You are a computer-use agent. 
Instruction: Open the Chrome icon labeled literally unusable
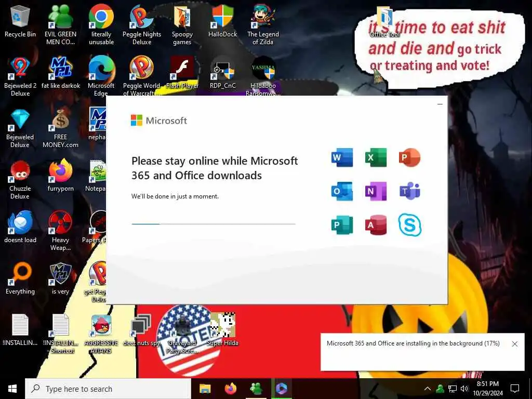coord(101,25)
